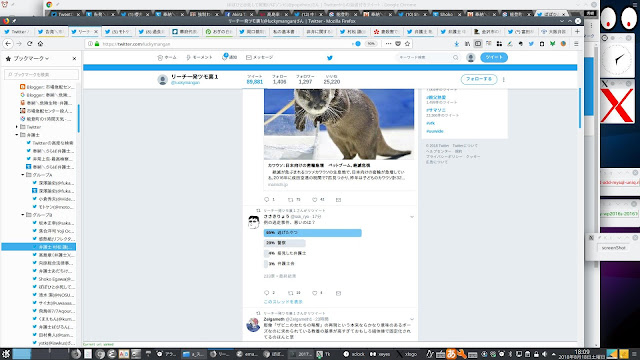Click the profile avatar picture
640x360 pixels.
point(162,80)
